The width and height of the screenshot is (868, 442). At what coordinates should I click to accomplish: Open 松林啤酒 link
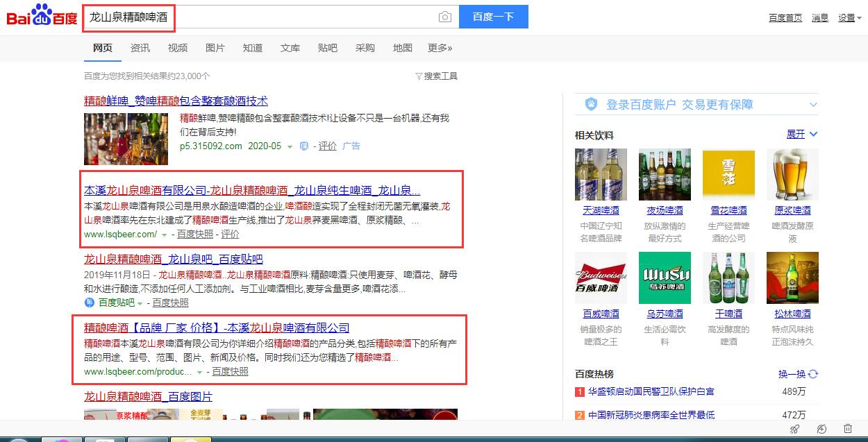click(x=792, y=314)
